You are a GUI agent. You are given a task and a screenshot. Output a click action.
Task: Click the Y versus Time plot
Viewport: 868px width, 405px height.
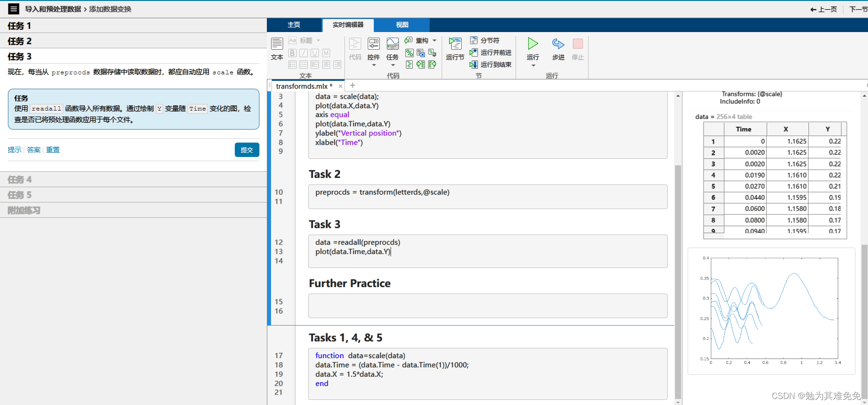[x=771, y=311]
